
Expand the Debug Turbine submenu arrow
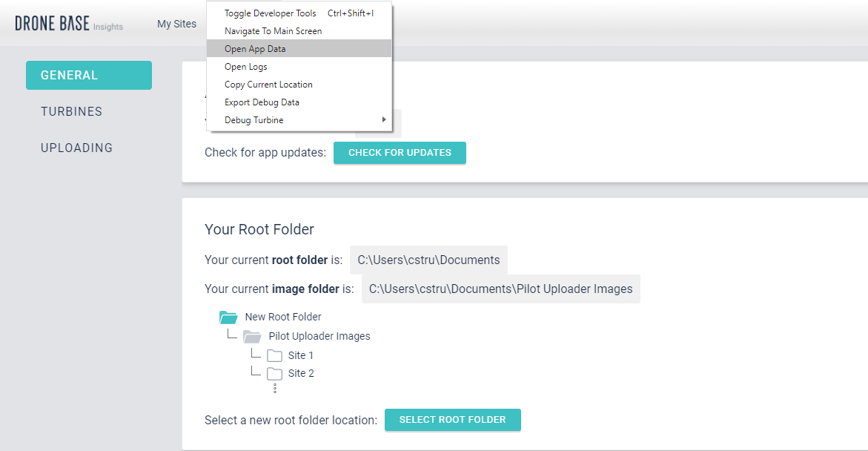tap(384, 119)
